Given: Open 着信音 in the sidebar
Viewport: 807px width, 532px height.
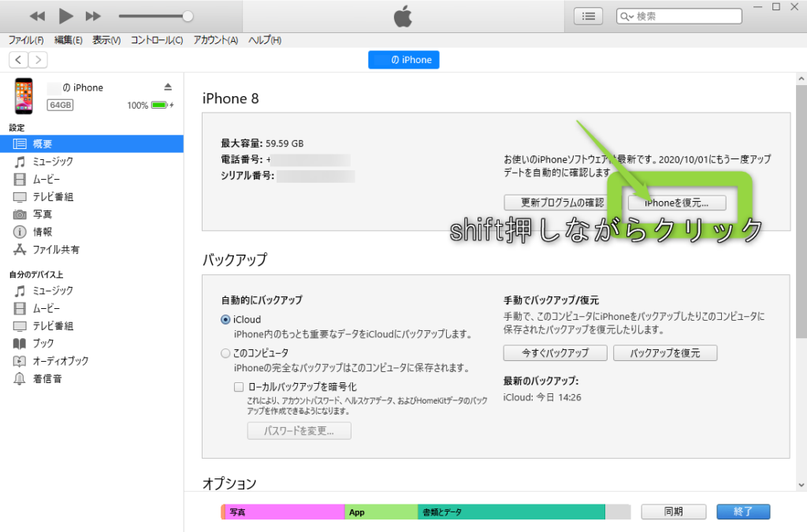Looking at the screenshot, I should (91, 378).
